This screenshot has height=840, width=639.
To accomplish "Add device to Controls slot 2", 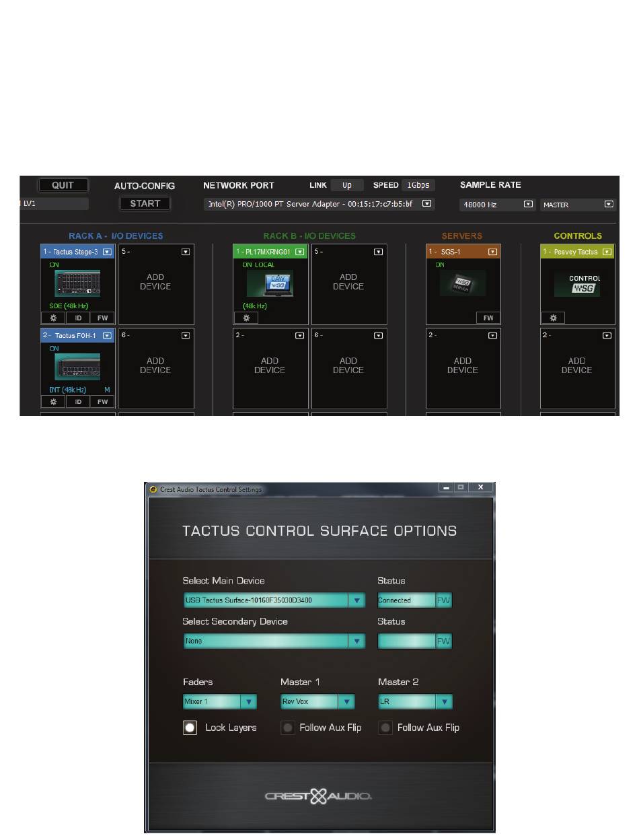I will click(577, 365).
